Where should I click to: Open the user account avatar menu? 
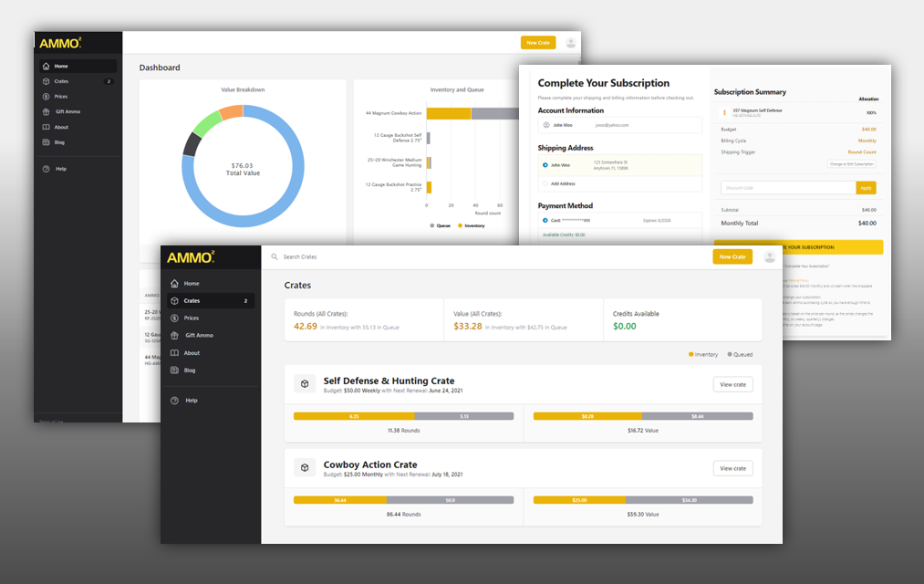(x=769, y=256)
